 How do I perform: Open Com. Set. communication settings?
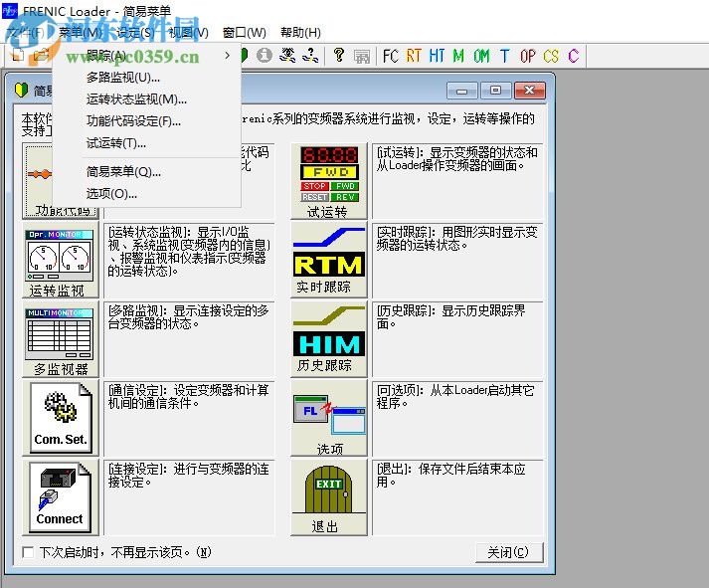60,418
